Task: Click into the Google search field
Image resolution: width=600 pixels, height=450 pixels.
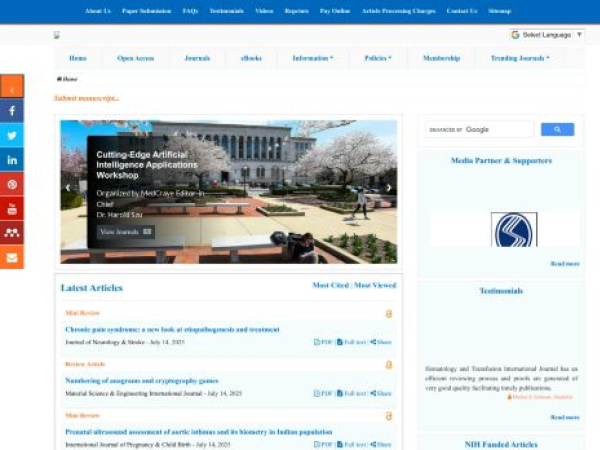Action: click(x=479, y=129)
